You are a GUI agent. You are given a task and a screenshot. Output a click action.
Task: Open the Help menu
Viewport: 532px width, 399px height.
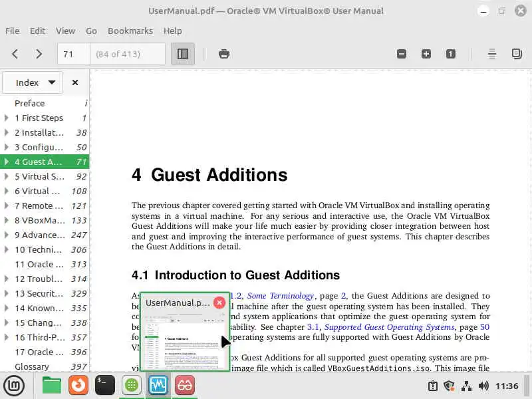(x=173, y=31)
